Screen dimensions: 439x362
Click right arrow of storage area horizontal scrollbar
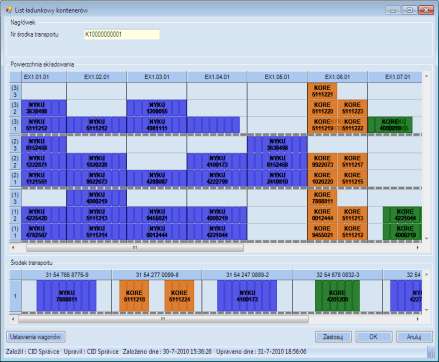pos(418,248)
